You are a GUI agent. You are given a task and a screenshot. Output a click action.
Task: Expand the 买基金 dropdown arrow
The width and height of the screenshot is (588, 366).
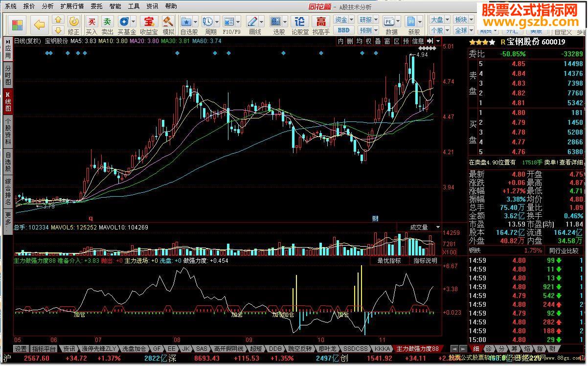tap(134, 22)
